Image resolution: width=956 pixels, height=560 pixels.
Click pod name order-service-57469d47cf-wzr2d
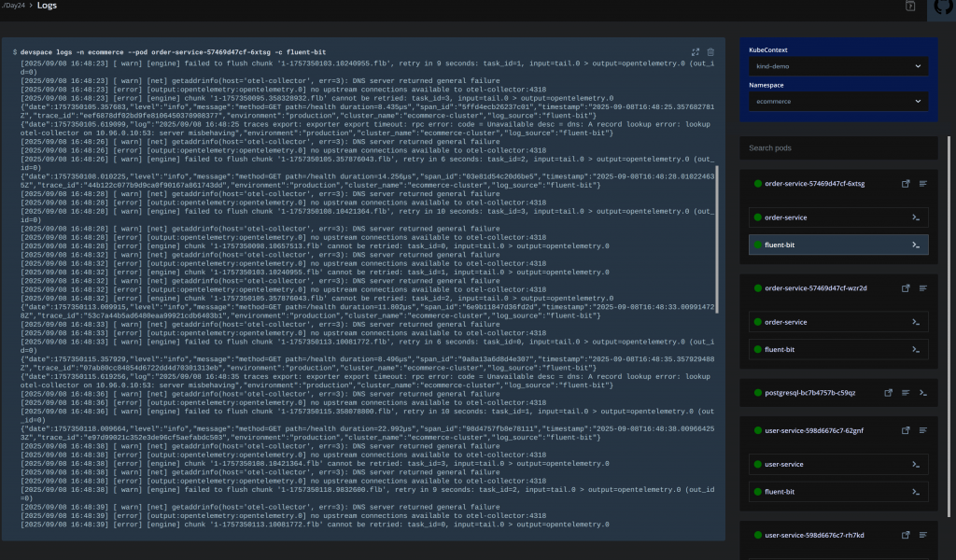(x=816, y=288)
